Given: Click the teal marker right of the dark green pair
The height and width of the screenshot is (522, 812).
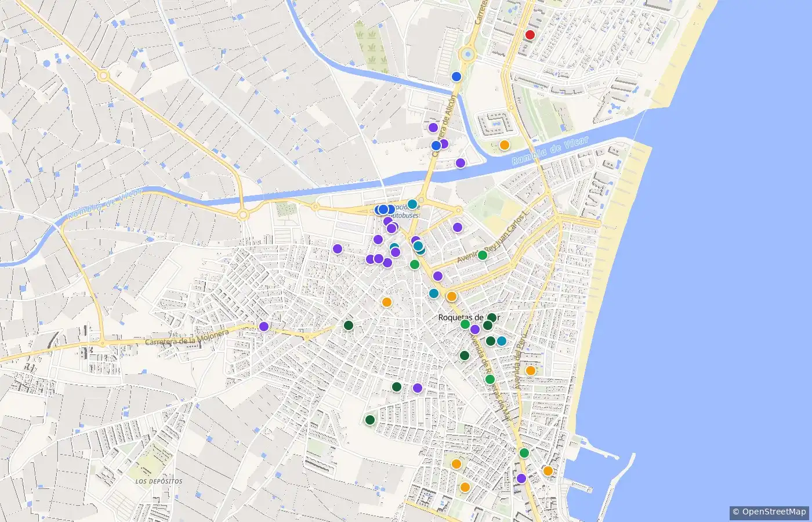Looking at the screenshot, I should pos(502,341).
